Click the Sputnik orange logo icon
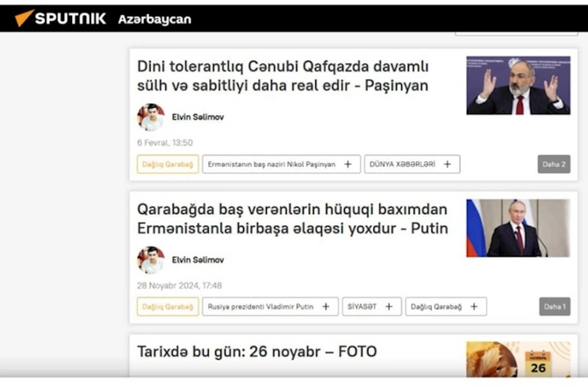588x387 pixels. [x=24, y=18]
